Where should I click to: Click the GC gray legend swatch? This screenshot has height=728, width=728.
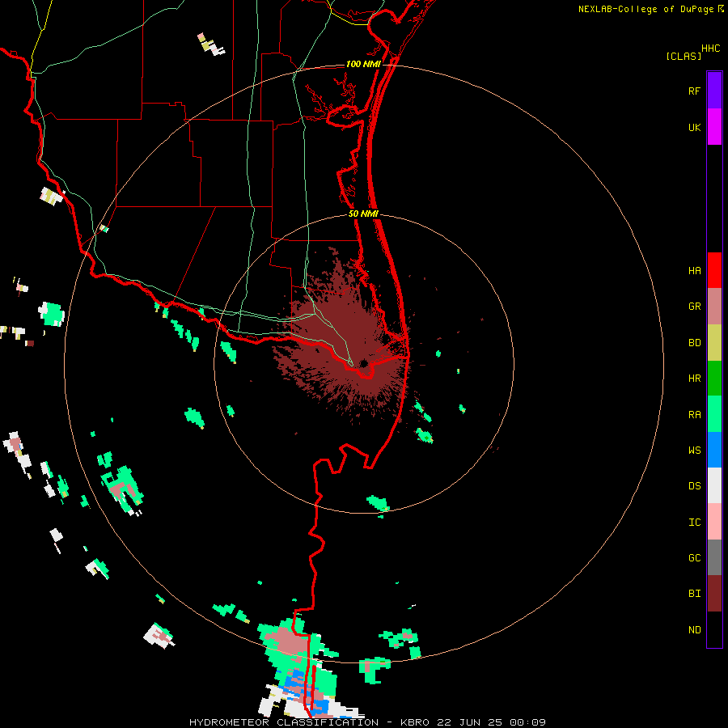pos(714,557)
